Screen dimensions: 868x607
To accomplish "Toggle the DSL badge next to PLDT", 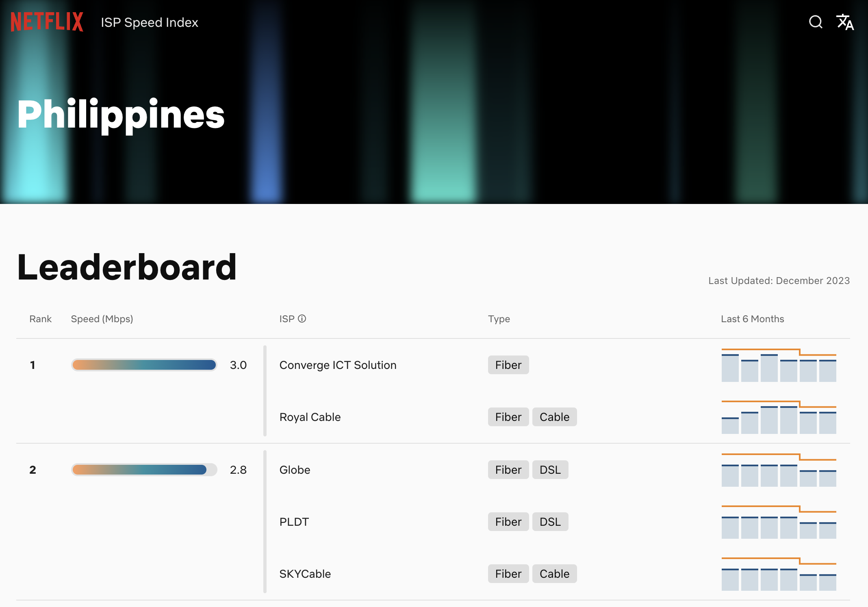I will pos(550,522).
